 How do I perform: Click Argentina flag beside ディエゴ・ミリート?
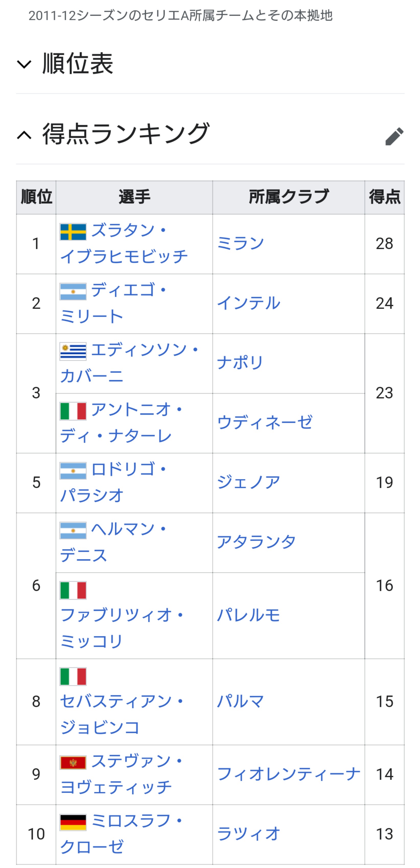(73, 292)
